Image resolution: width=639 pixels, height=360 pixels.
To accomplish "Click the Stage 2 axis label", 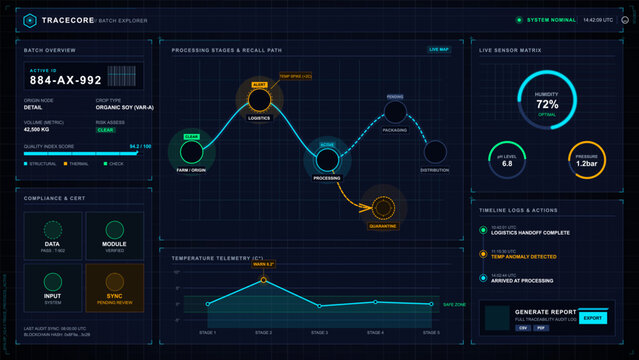I will (264, 333).
